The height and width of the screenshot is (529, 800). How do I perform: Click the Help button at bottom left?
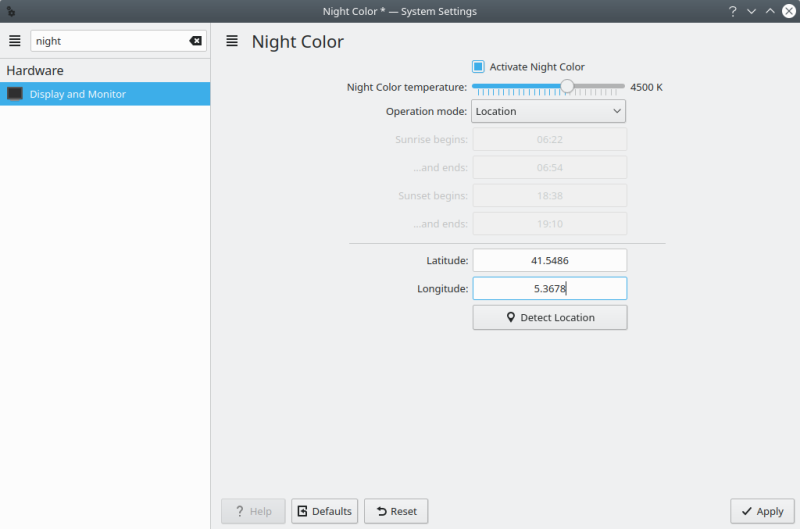(253, 511)
